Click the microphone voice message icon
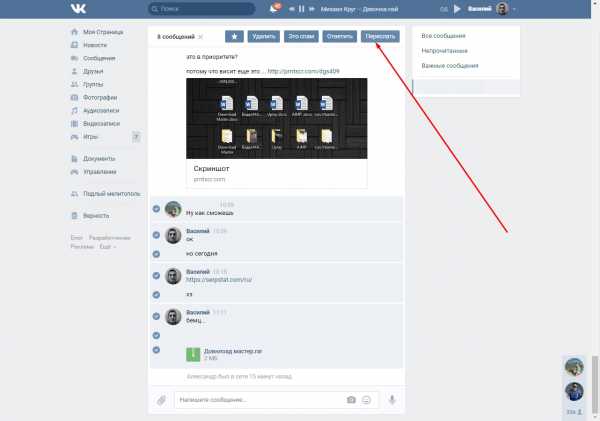The height and width of the screenshot is (421, 600). pos(392,400)
